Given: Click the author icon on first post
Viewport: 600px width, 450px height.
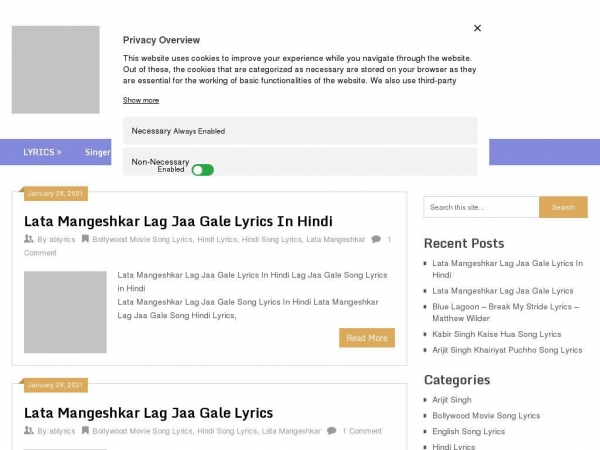Looking at the screenshot, I should coord(29,239).
